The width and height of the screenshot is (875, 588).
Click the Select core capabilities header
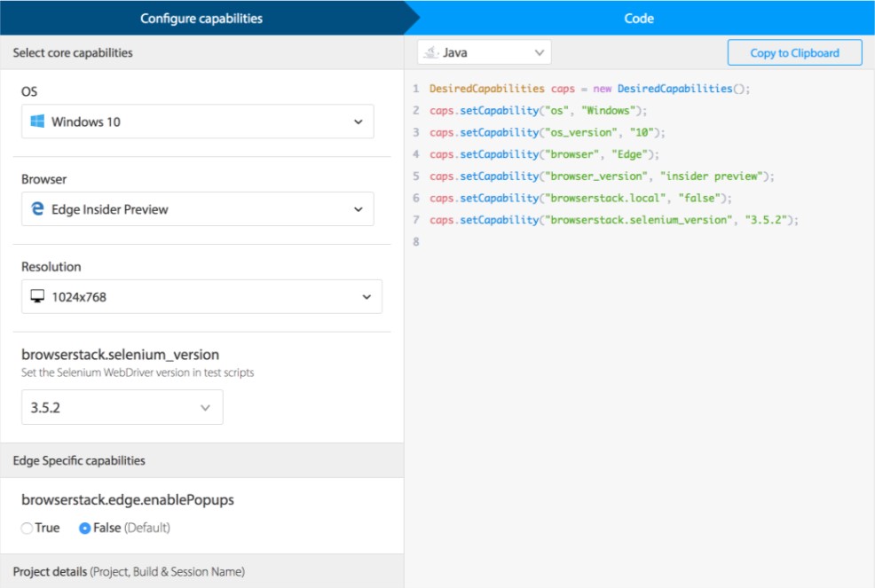[73, 53]
